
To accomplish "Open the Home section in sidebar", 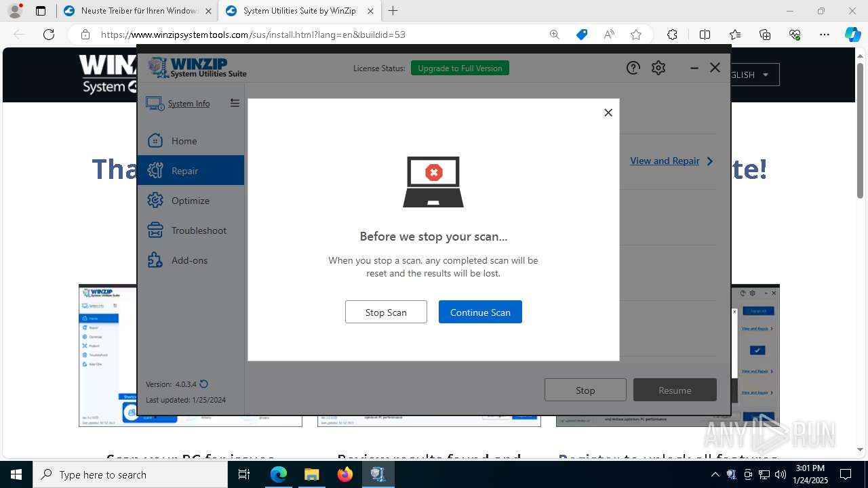I will pos(191,141).
